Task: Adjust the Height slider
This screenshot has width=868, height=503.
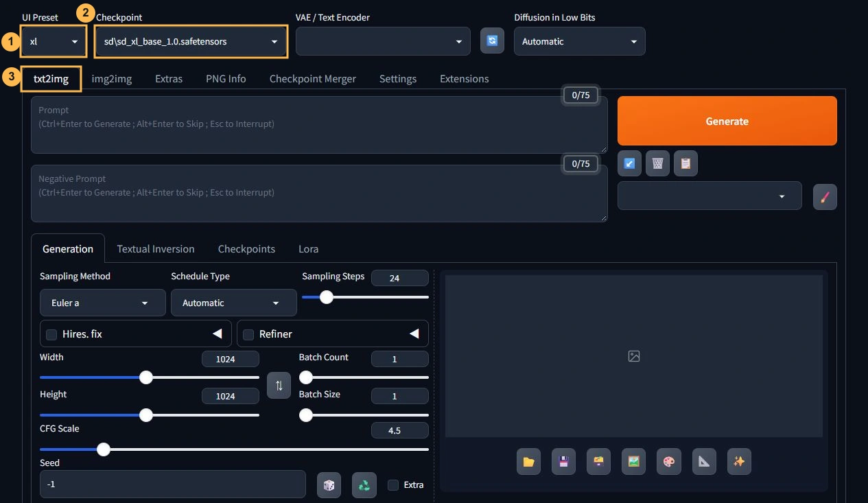Action: coord(150,414)
